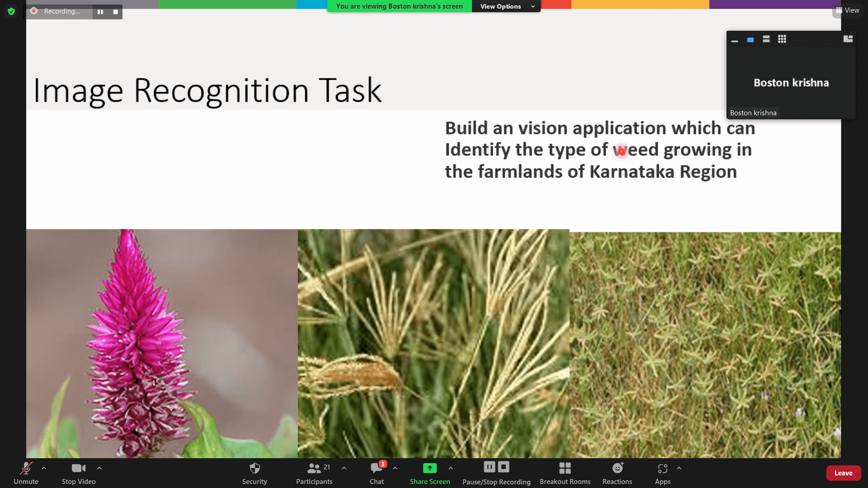Open Chat with 3 unread messages
Screen dimensions: 868x488
(x=377, y=473)
